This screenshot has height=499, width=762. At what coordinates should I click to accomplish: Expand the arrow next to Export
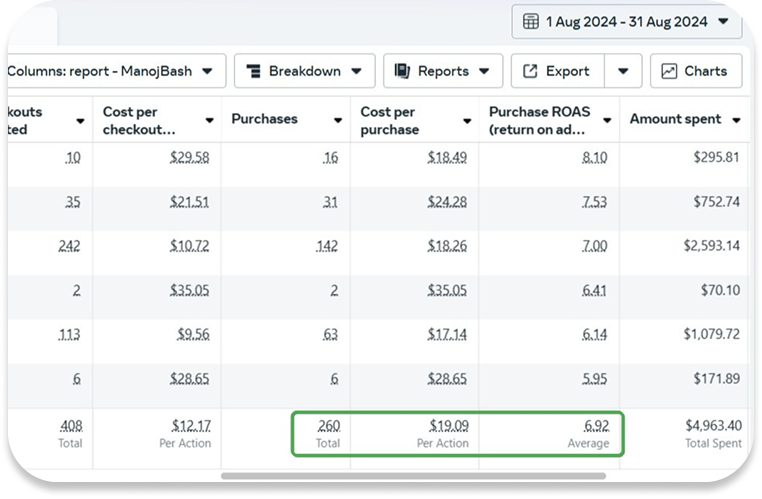pyautogui.click(x=623, y=72)
